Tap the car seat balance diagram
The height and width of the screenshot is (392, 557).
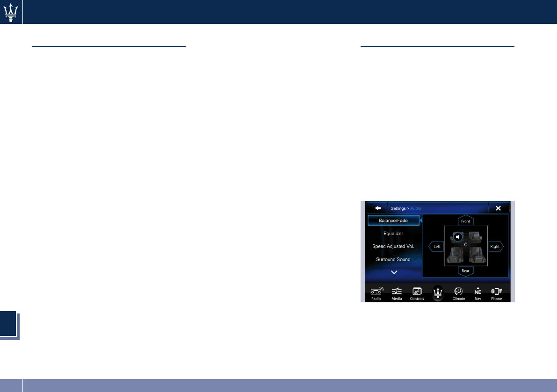tap(466, 246)
